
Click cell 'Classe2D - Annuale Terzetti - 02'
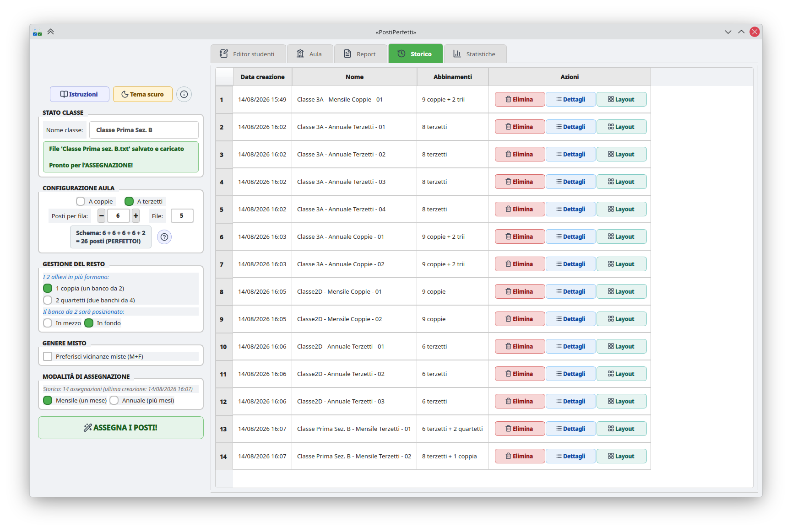pos(354,374)
